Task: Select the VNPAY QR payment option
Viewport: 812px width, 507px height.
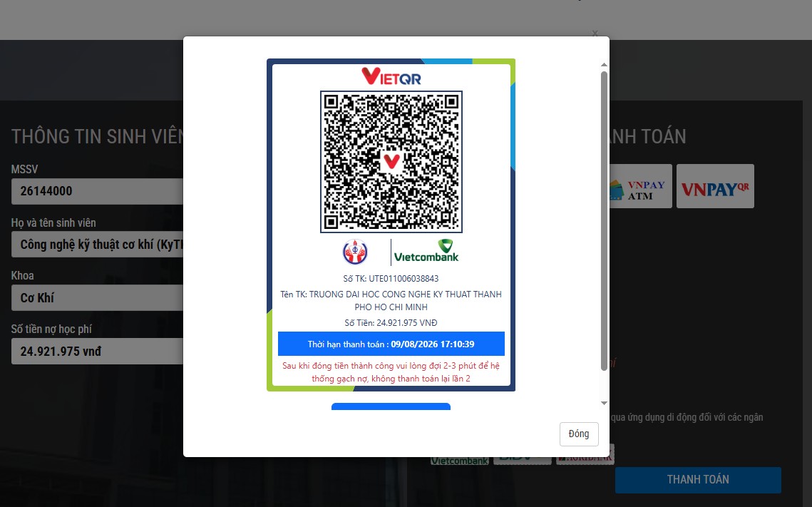Action: (x=715, y=186)
